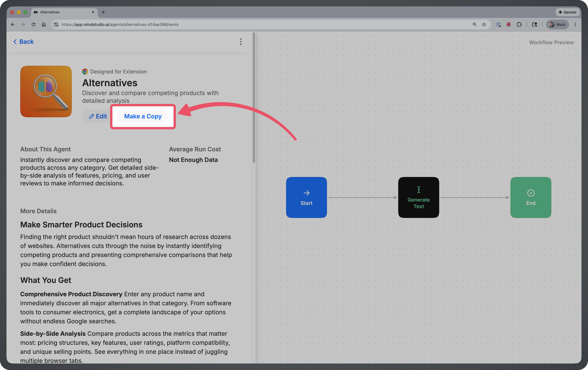Select the Alternatives browser tab
The image size is (588, 370).
tap(50, 12)
